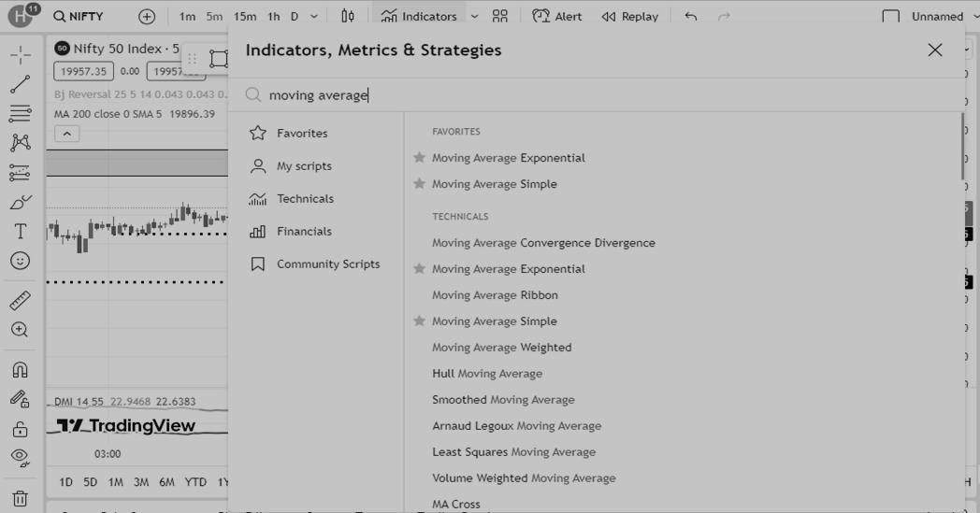Select the crosshair cursor tool
The width and height of the screenshot is (980, 513).
(20, 55)
